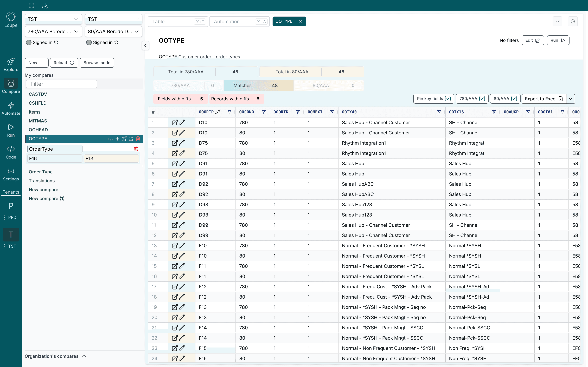Collapse the left side panel
This screenshot has height=367, width=588.
coord(145,45)
